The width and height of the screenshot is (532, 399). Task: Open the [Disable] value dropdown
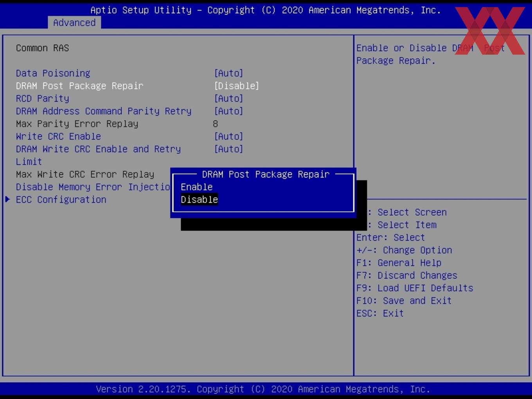[x=236, y=86]
